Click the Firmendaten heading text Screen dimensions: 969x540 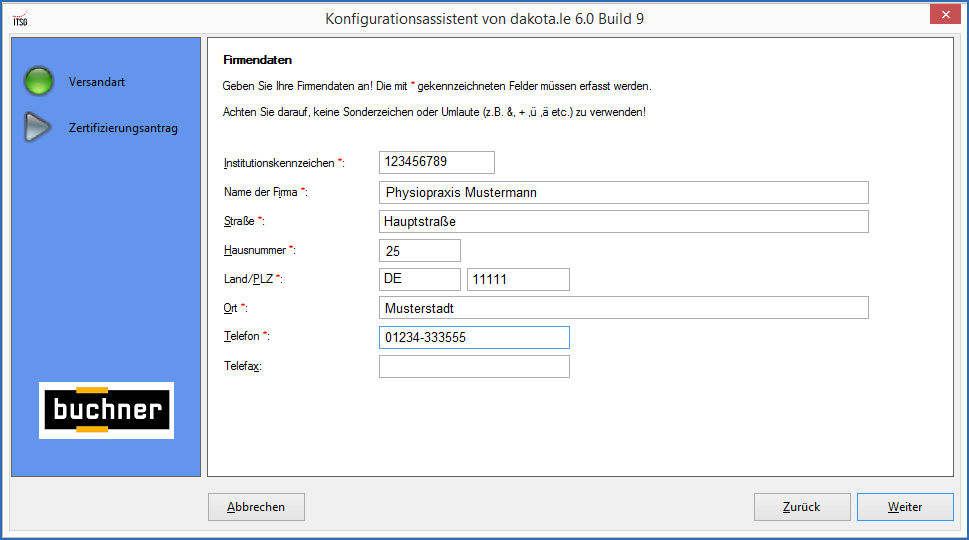257,60
